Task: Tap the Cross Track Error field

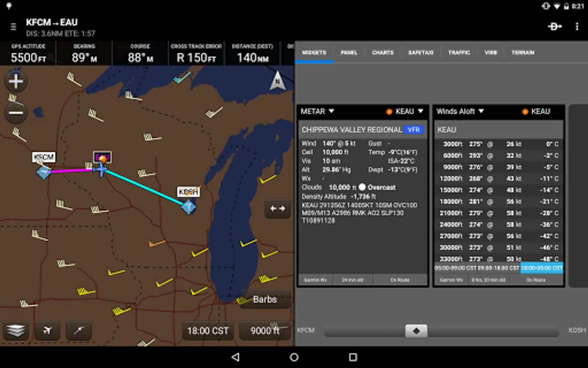Action: 196,54
